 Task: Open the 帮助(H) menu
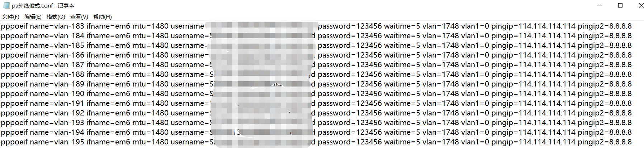(x=102, y=17)
